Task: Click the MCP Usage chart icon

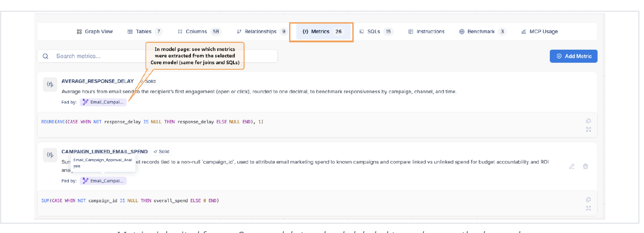Action: (524, 32)
